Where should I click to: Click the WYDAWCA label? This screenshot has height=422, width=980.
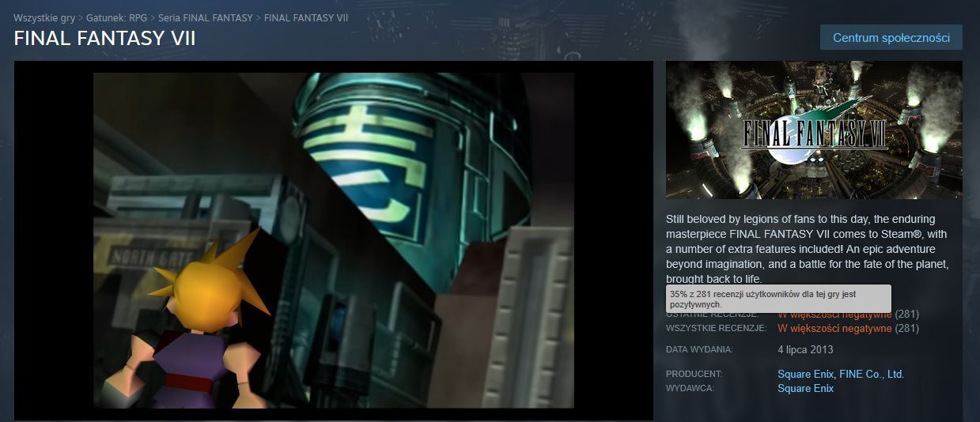click(691, 388)
